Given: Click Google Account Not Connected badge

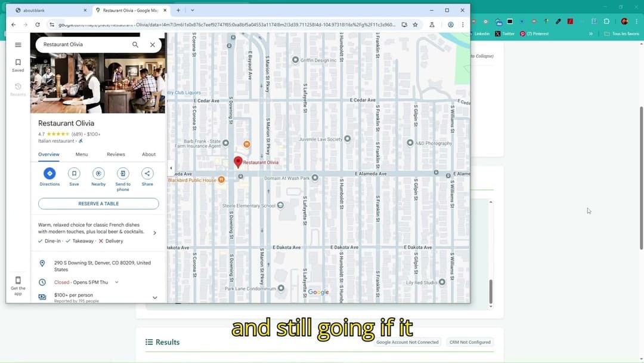Looking at the screenshot, I should tap(407, 342).
